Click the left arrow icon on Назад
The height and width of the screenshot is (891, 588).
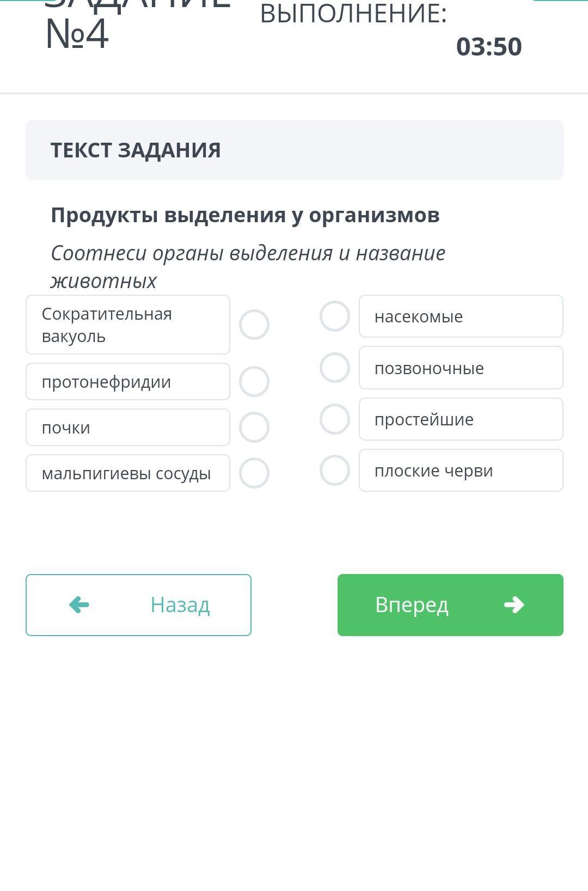(x=79, y=605)
